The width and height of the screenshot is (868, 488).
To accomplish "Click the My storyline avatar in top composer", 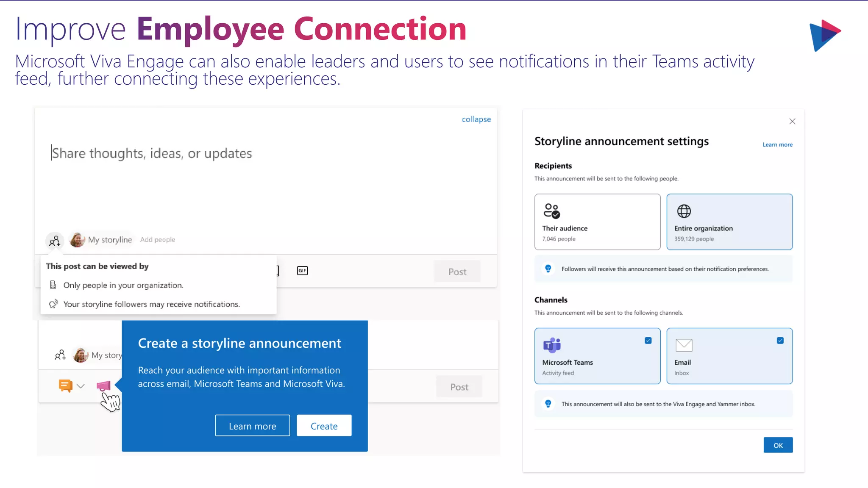I will click(77, 240).
